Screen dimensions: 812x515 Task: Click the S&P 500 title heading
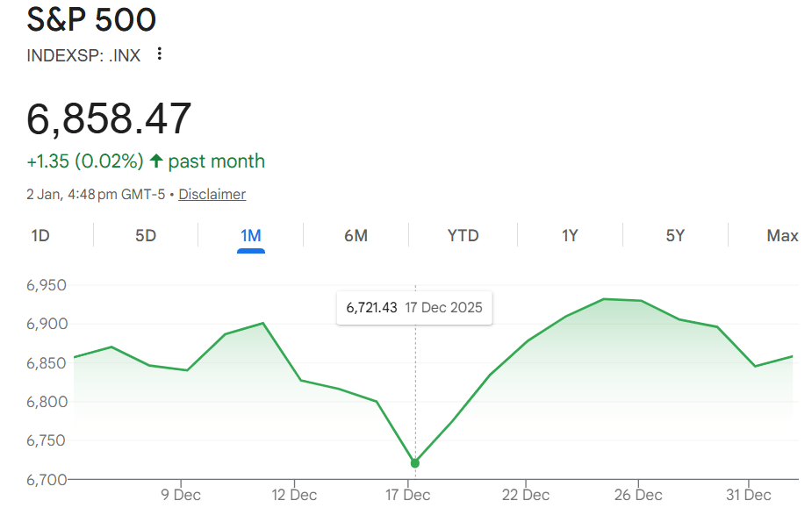[x=92, y=20]
